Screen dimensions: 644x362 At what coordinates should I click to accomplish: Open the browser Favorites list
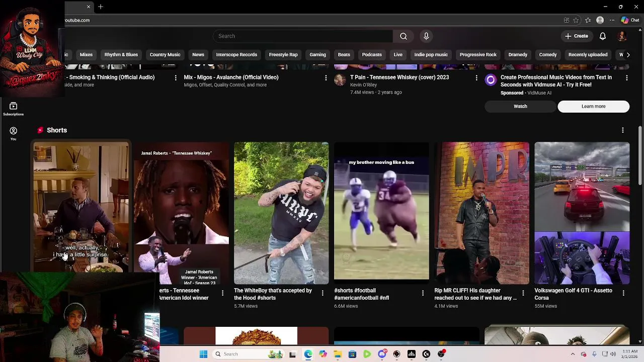tap(588, 20)
